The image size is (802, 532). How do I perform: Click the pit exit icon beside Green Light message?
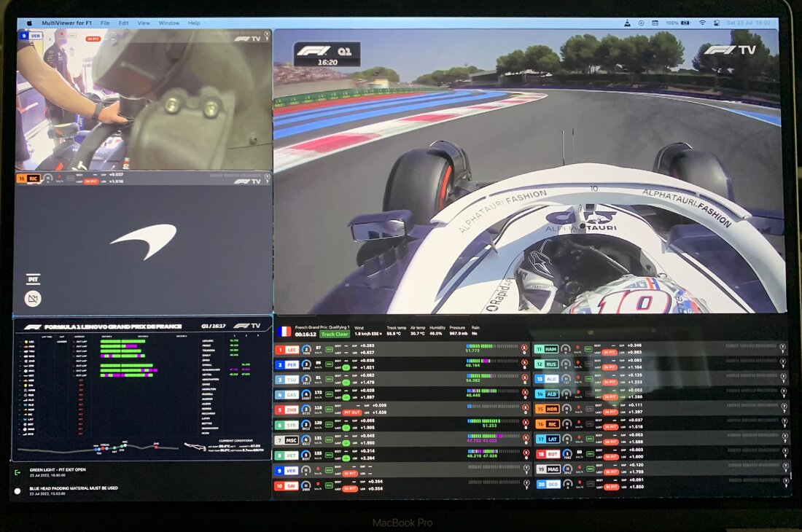point(17,472)
